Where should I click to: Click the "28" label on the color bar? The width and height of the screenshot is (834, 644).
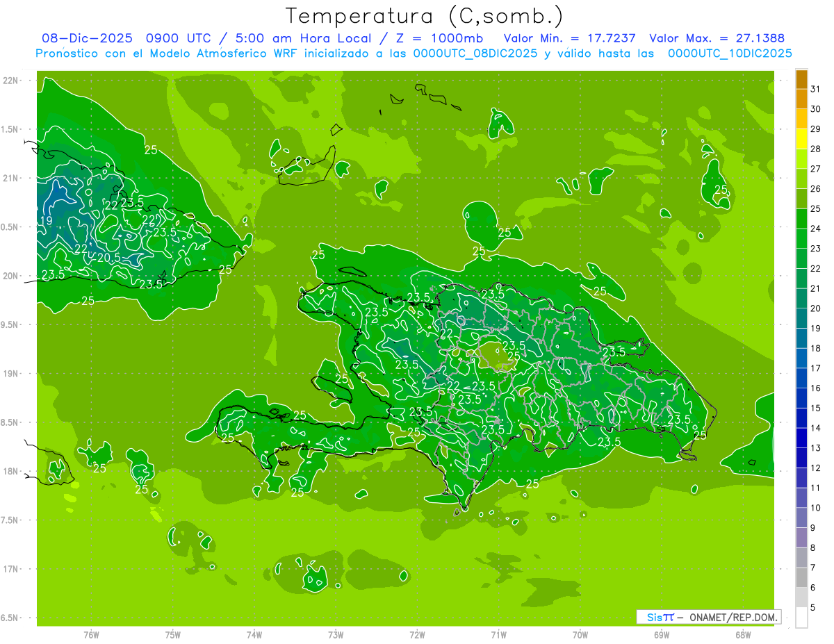(815, 149)
